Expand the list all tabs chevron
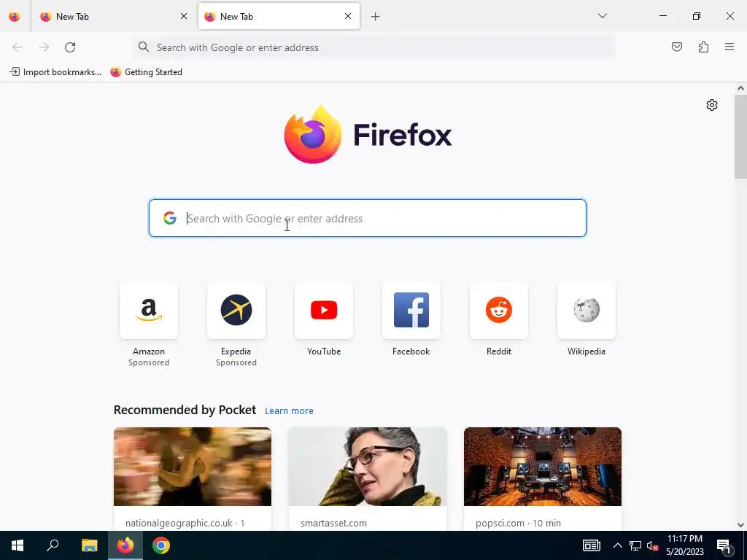747x560 pixels. [602, 16]
